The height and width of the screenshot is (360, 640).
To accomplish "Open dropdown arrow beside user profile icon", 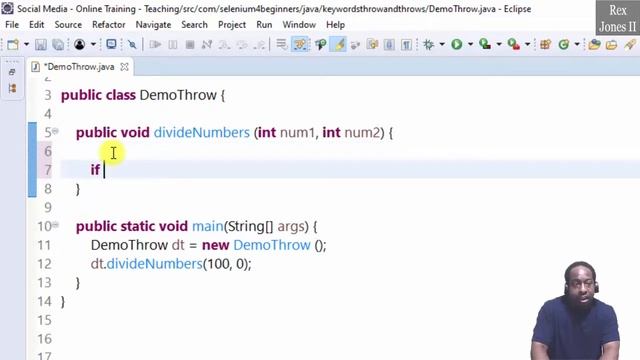I will point(93,44).
